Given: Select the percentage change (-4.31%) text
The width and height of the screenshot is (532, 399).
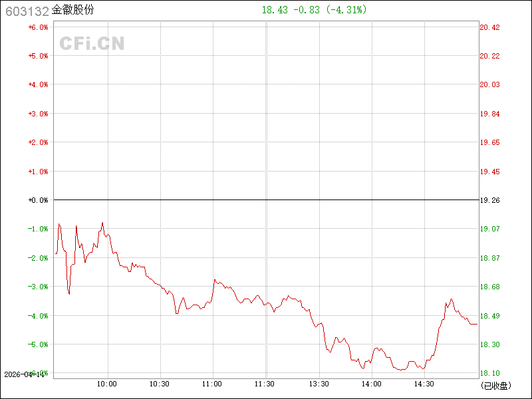Looking at the screenshot, I should 345,10.
